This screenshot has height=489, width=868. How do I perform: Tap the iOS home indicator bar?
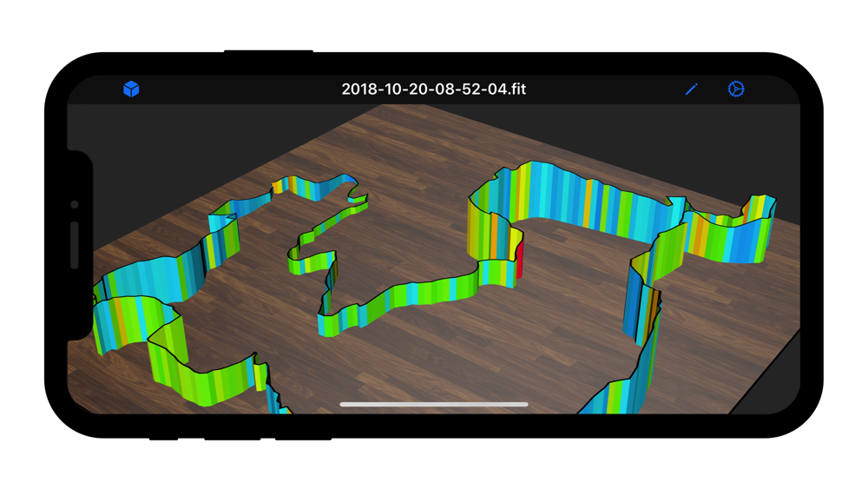[433, 404]
